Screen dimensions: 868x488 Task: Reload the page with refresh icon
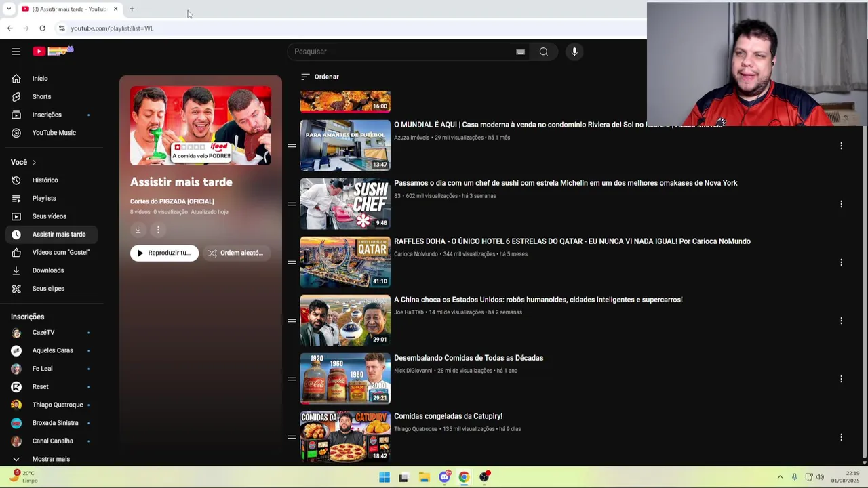tap(42, 28)
